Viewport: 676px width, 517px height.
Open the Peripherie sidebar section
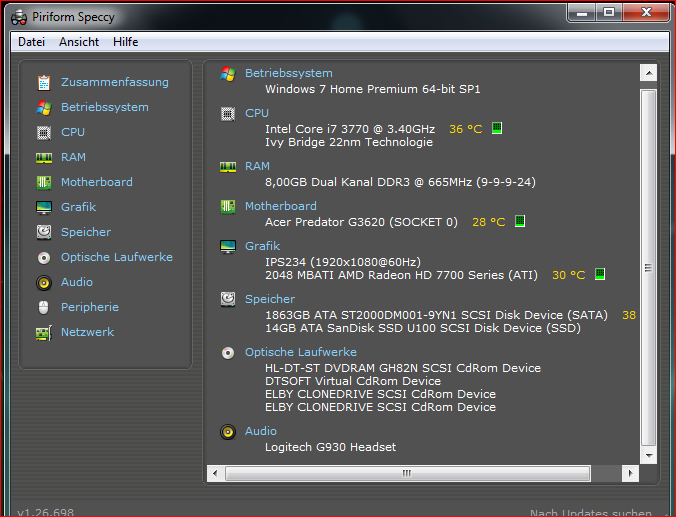coord(90,307)
